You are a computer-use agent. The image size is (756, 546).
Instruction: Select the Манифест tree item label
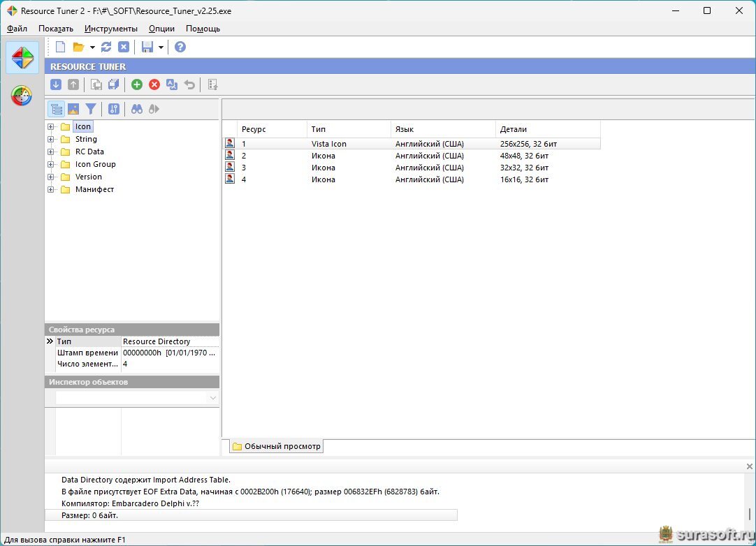(94, 189)
